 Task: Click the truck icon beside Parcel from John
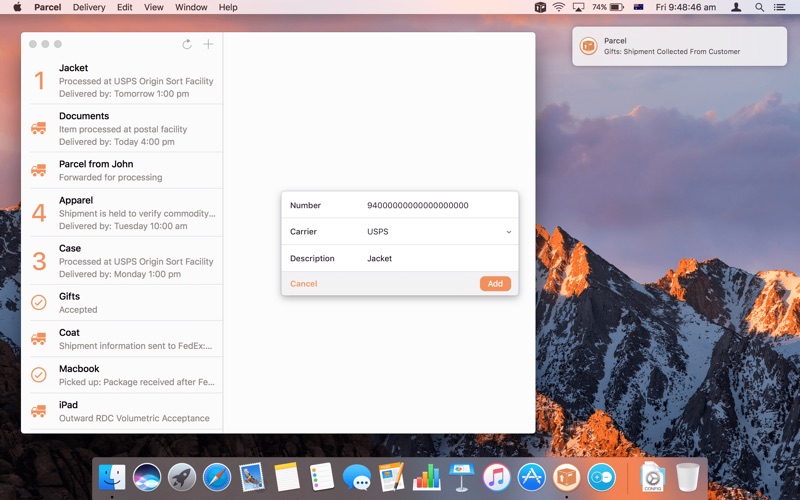click(39, 170)
